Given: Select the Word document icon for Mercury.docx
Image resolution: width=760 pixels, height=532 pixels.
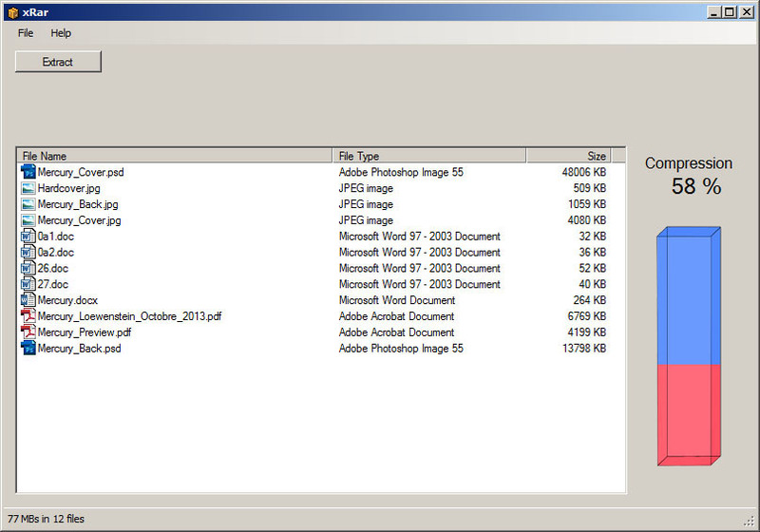Looking at the screenshot, I should tap(28, 300).
